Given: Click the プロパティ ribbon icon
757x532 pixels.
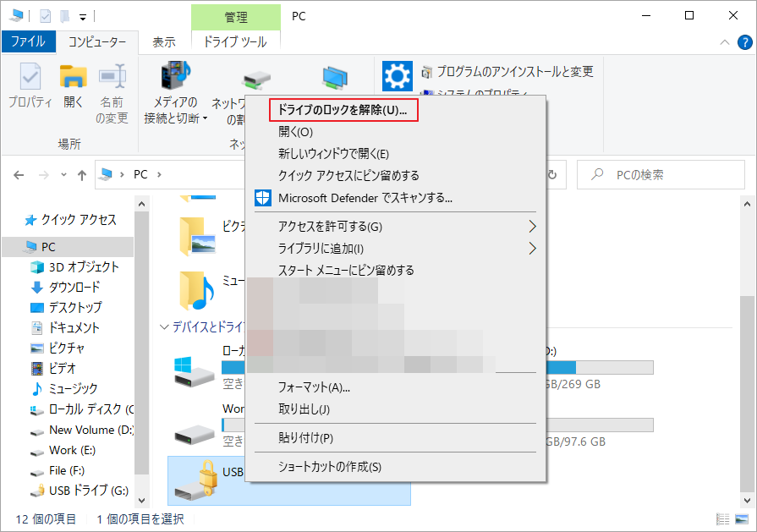Looking at the screenshot, I should [30, 86].
